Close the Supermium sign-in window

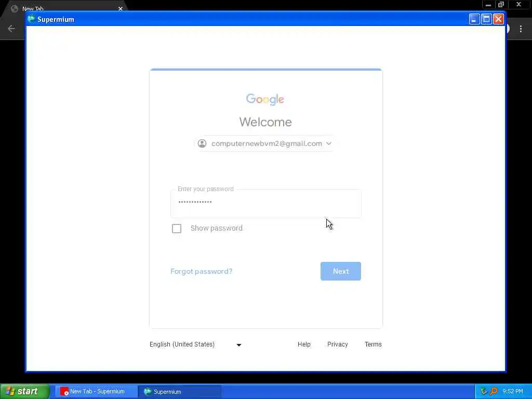498,19
